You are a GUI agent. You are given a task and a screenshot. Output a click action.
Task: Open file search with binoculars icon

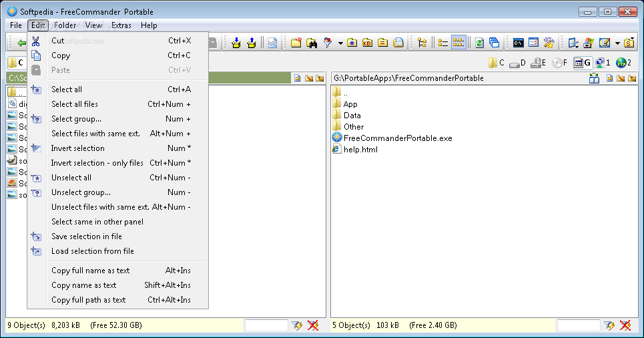[312, 42]
